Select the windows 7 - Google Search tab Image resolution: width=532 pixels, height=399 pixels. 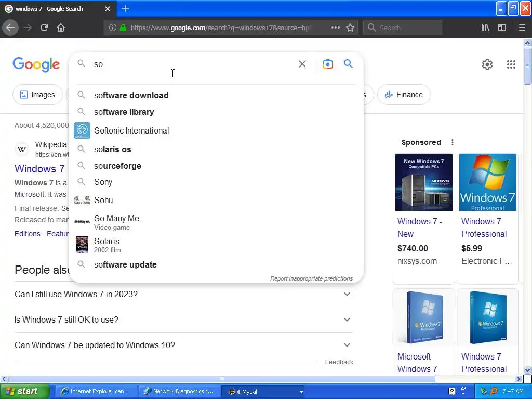[x=58, y=9]
